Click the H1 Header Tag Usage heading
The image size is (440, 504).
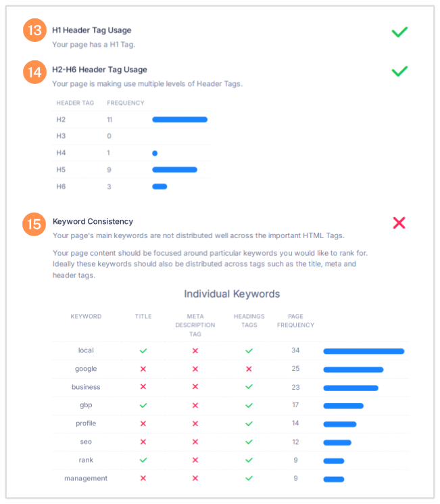click(92, 30)
